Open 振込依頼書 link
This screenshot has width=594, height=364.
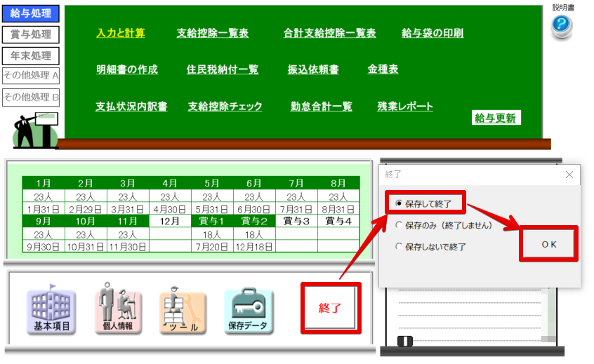coord(313,69)
